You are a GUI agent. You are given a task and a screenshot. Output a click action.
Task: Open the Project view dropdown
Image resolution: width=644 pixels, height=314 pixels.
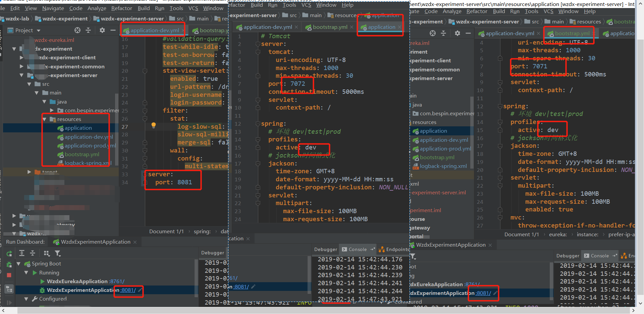coord(38,30)
